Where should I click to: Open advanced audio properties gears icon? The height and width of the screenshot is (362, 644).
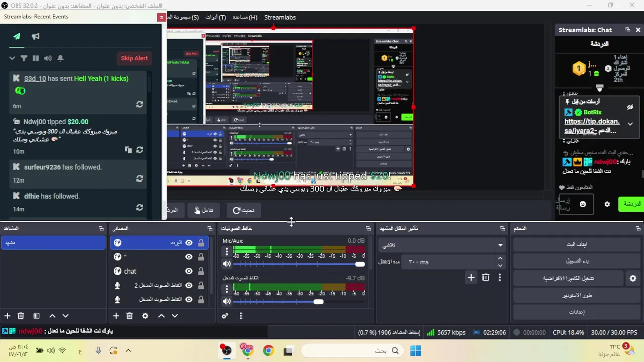click(x=225, y=316)
